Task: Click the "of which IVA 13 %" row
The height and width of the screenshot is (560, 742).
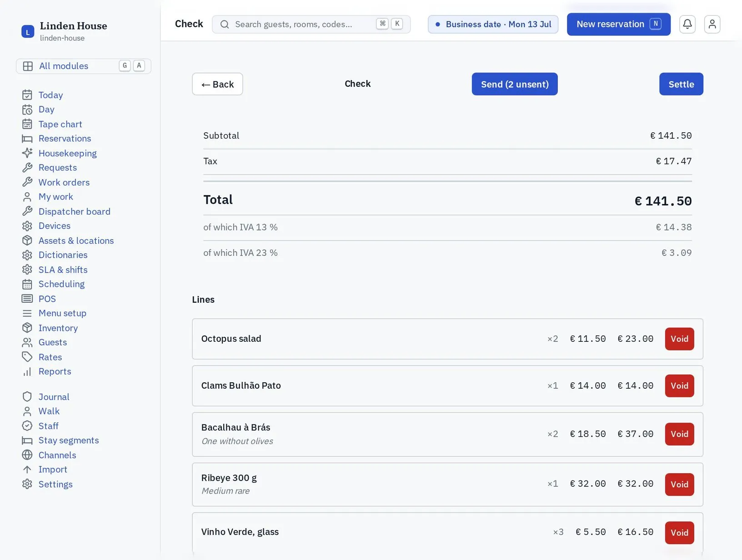Action: (x=447, y=227)
